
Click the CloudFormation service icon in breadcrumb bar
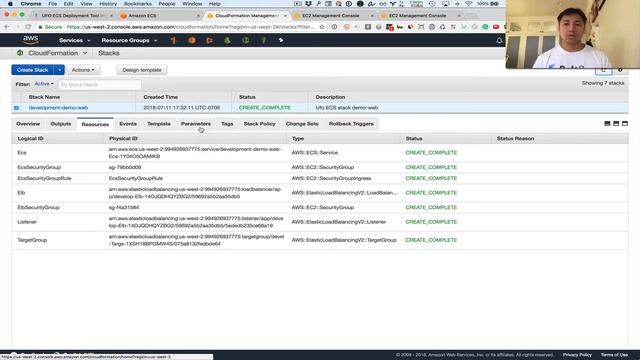tap(20, 53)
